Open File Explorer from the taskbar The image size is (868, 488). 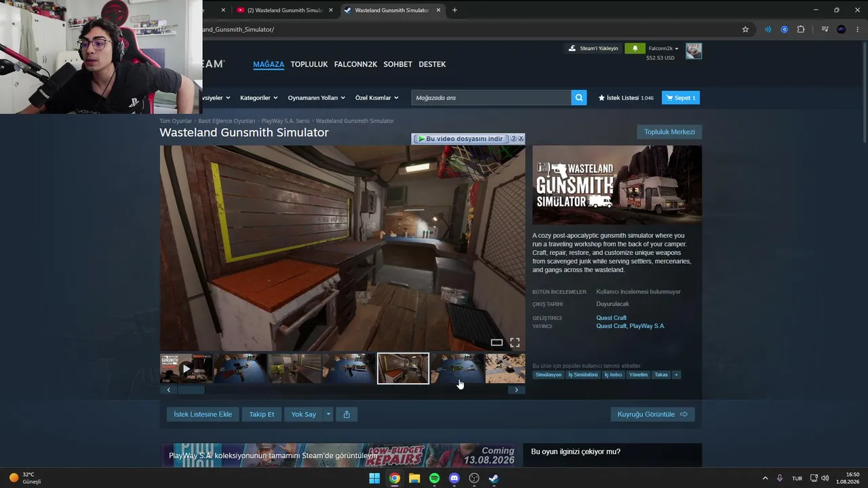point(414,478)
